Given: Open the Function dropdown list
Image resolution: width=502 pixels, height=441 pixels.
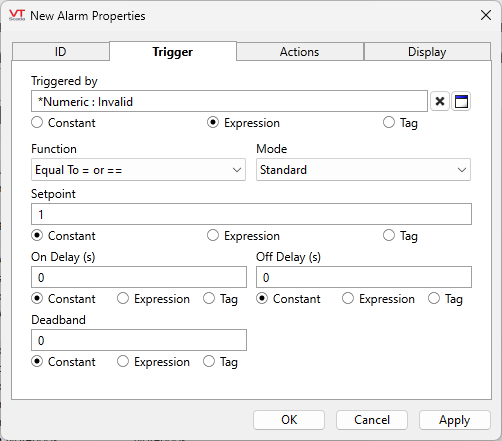Looking at the screenshot, I should coord(138,170).
